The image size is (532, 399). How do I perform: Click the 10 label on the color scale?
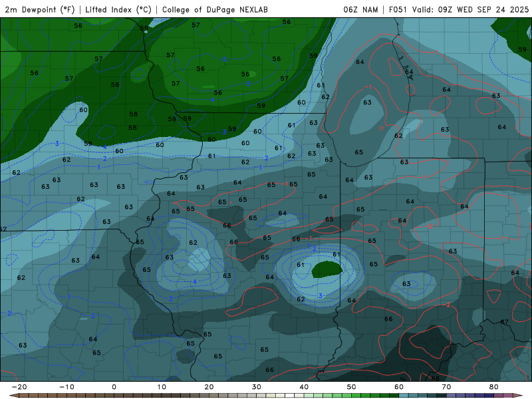(x=162, y=387)
